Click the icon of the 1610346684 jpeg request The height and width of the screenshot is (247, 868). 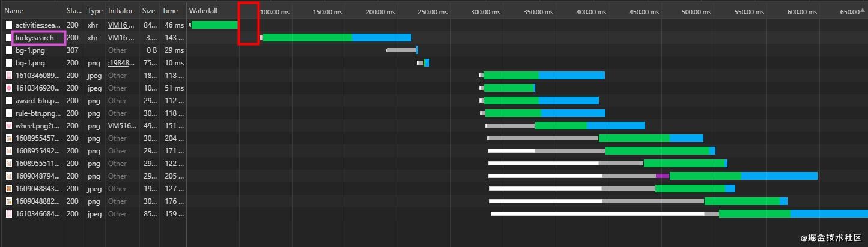click(9, 214)
